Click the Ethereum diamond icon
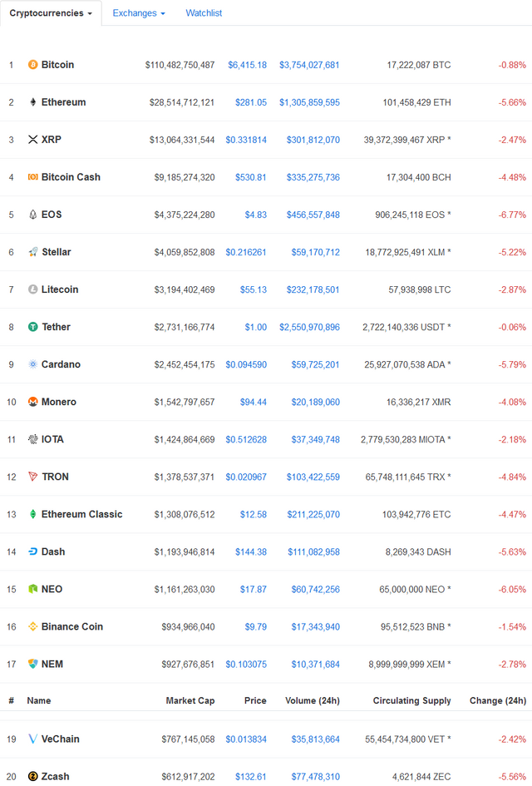532x786 pixels. [x=33, y=102]
